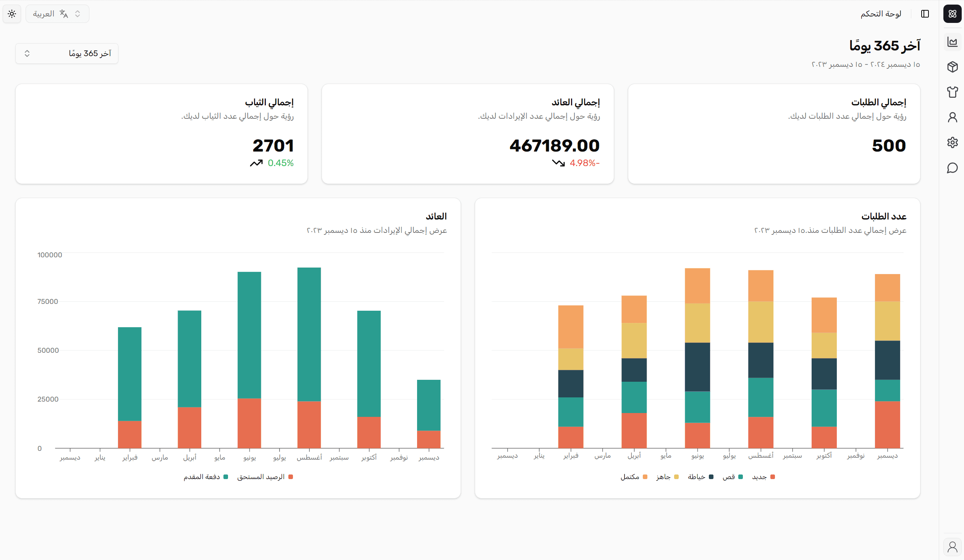Click the app logo at top of sidebar
Image resolution: width=964 pixels, height=560 pixels.
pos(952,14)
